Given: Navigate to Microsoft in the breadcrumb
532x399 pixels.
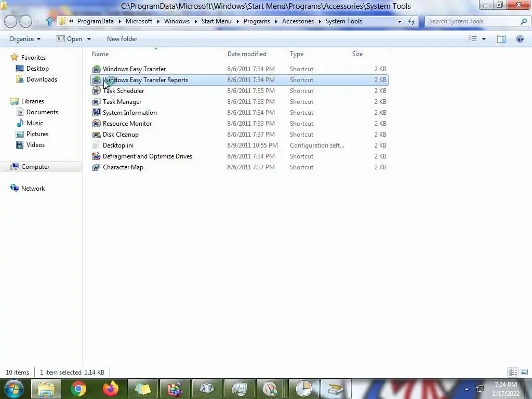Looking at the screenshot, I should click(x=139, y=21).
